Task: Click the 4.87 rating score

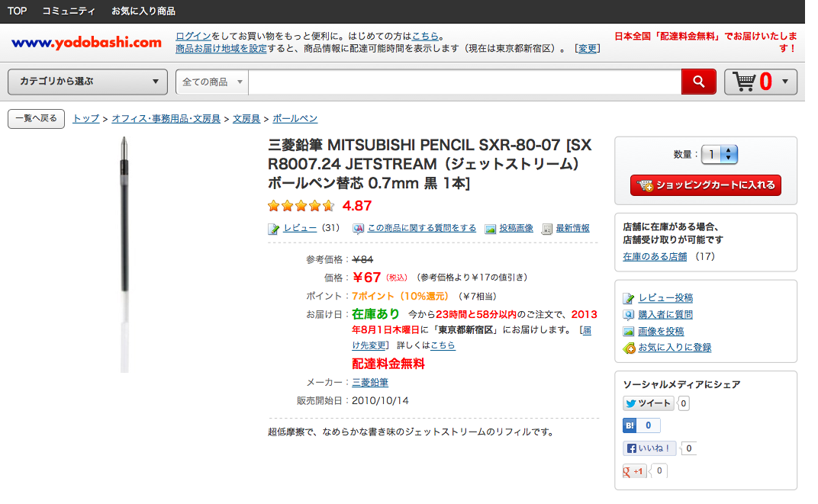Action: 357,207
